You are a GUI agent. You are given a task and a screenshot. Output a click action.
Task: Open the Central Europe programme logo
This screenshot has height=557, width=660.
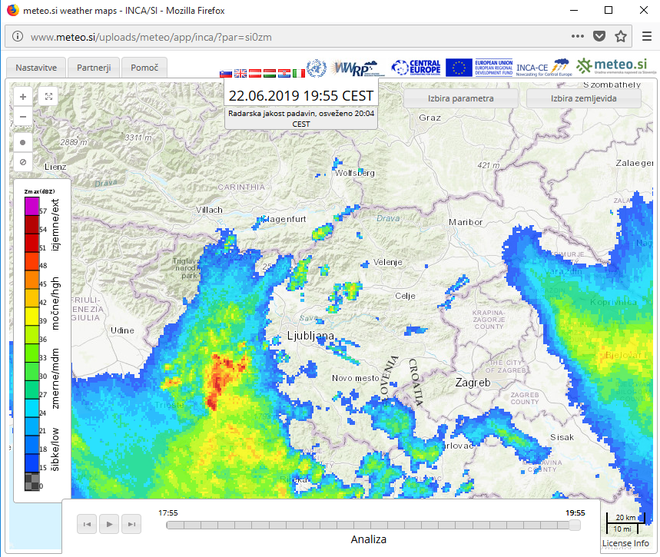416,67
